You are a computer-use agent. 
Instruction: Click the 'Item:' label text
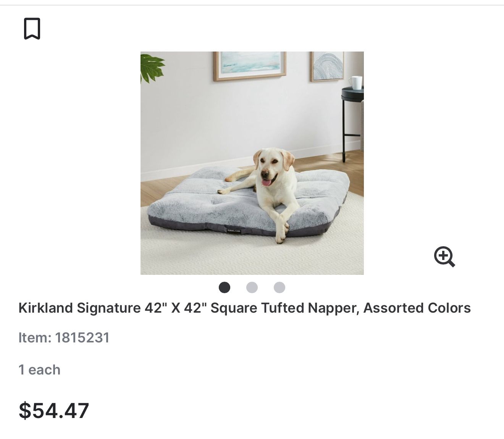pos(35,337)
